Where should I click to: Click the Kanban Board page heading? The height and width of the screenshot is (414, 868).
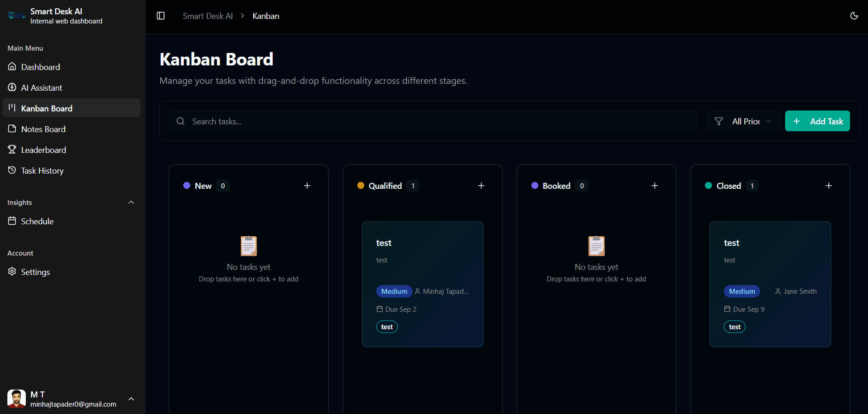[x=216, y=59]
